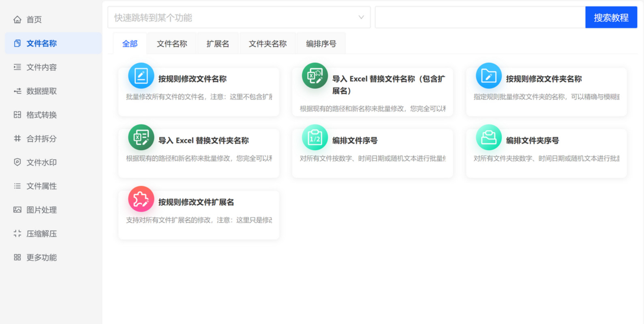Click description 对所有文件夹按数字、时间日期
Image resolution: width=644 pixels, height=324 pixels.
[547, 158]
